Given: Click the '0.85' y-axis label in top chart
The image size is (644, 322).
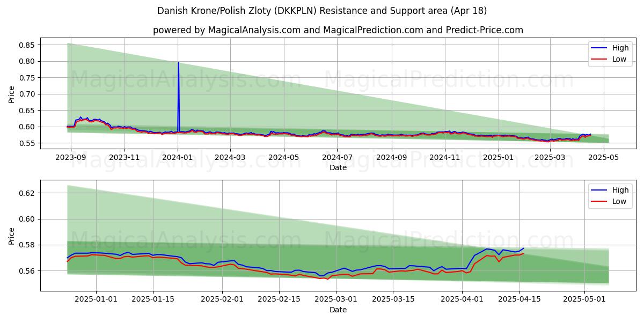Looking at the screenshot, I should (26, 45).
